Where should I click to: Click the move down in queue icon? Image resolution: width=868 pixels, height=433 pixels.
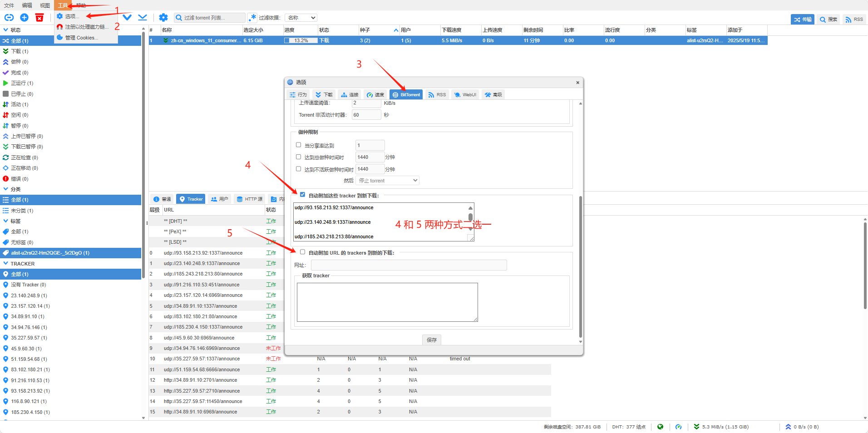tap(127, 18)
